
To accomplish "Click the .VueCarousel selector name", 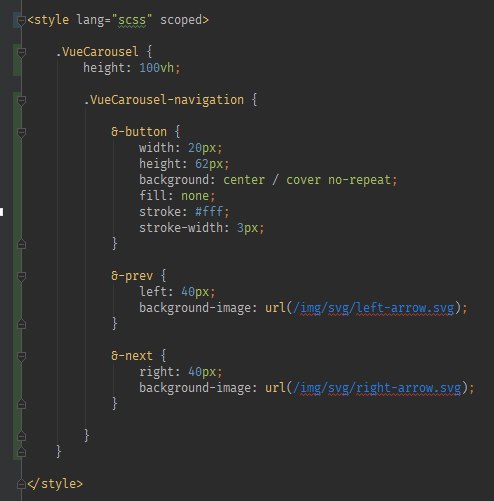I will tap(97, 52).
